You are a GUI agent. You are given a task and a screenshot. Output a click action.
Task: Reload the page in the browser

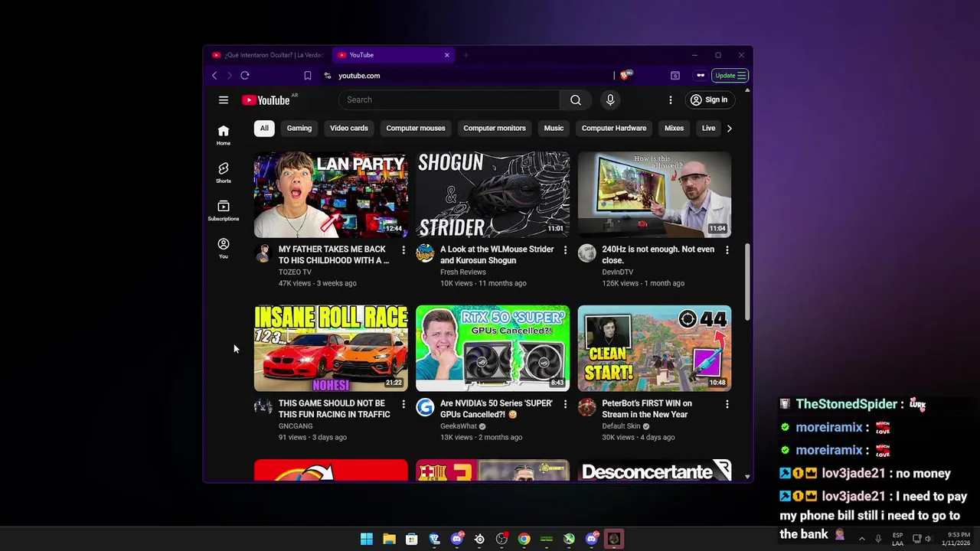tap(245, 76)
